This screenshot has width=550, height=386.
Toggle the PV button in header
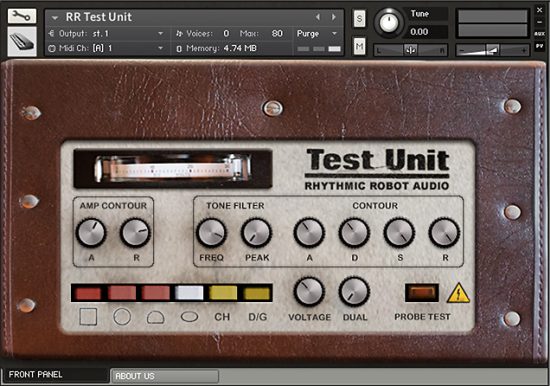[540, 46]
